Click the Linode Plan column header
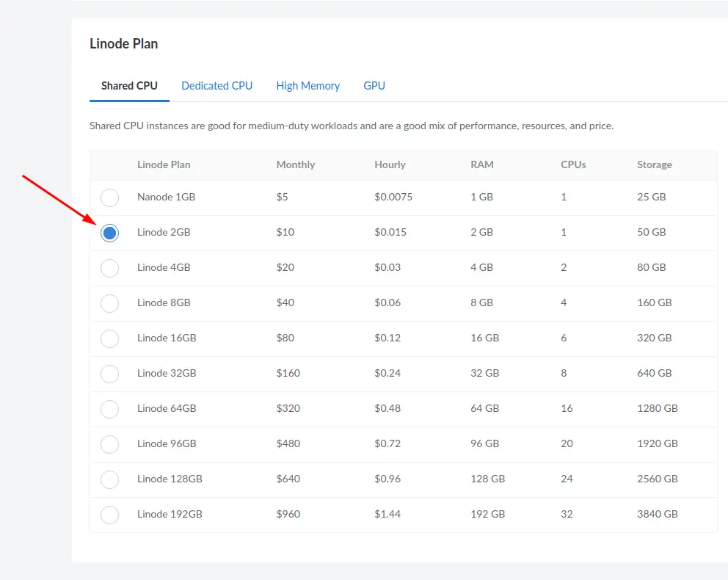 click(164, 165)
